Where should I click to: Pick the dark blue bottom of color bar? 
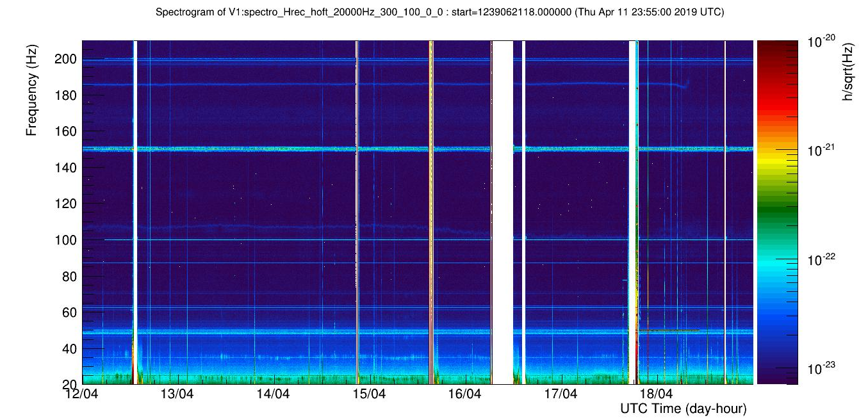click(x=777, y=378)
